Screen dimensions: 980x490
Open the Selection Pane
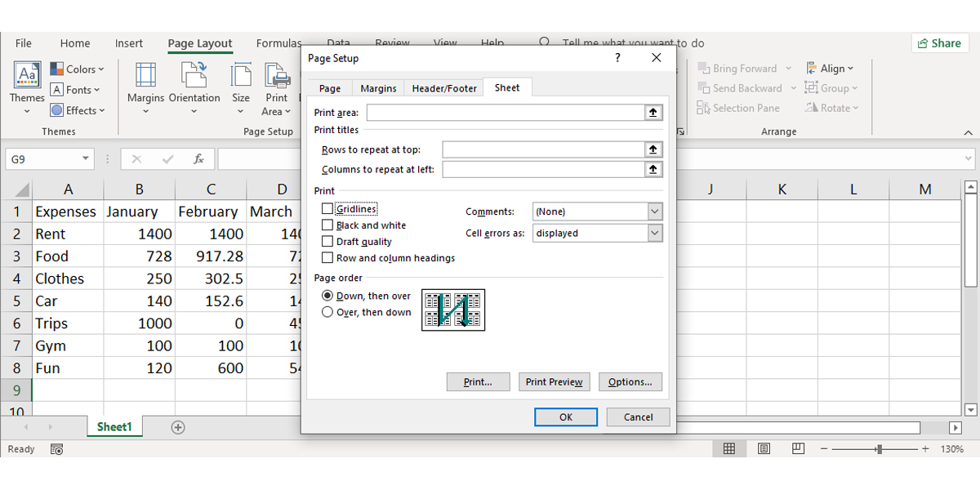(x=738, y=108)
